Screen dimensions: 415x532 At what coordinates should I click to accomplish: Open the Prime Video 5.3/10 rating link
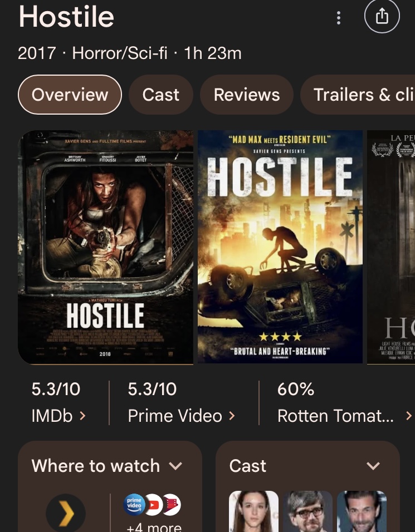(182, 402)
